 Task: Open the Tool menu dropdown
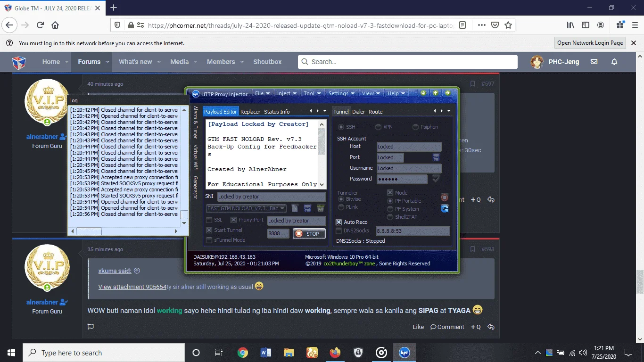312,93
